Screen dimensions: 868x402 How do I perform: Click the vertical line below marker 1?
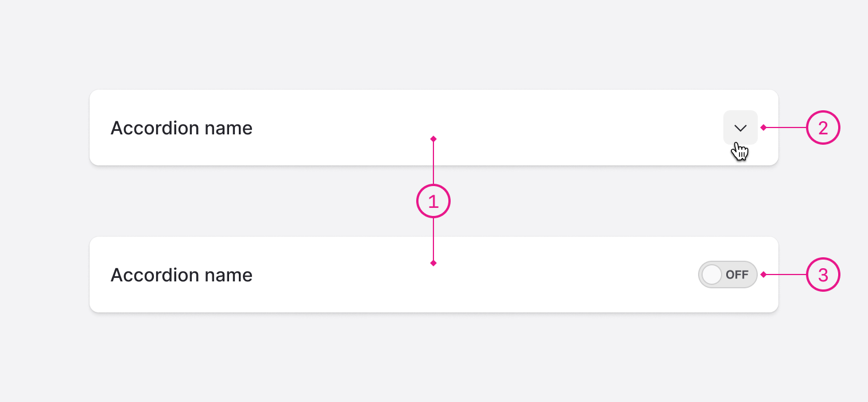[433, 240]
